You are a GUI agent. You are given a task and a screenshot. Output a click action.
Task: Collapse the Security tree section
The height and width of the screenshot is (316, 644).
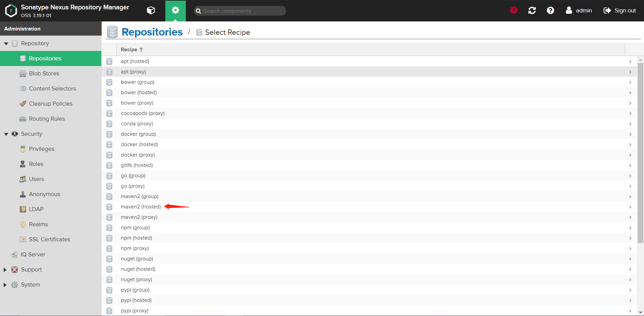(6, 134)
